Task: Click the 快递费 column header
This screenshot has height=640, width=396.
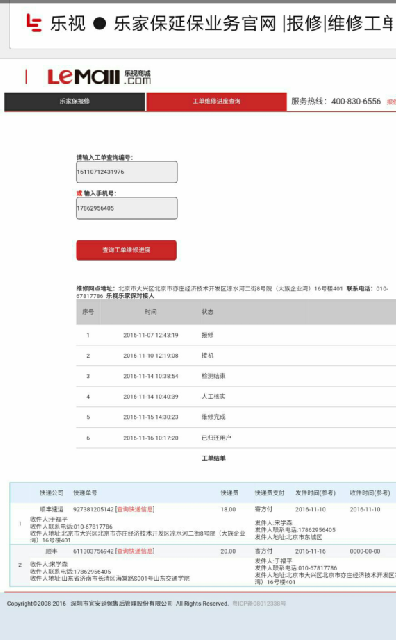Action: 229,493
